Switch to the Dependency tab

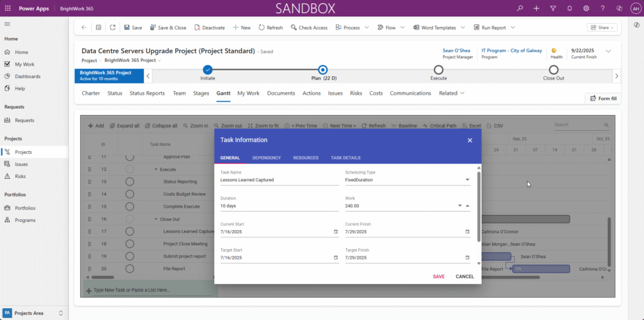tap(266, 158)
